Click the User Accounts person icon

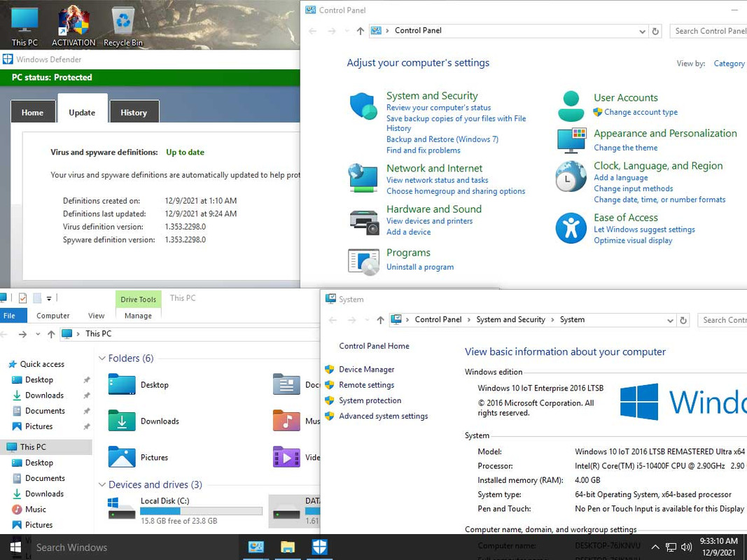click(571, 106)
